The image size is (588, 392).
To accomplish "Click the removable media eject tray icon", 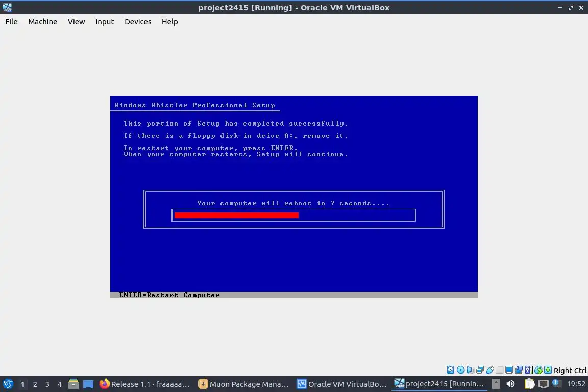I will 496,384.
